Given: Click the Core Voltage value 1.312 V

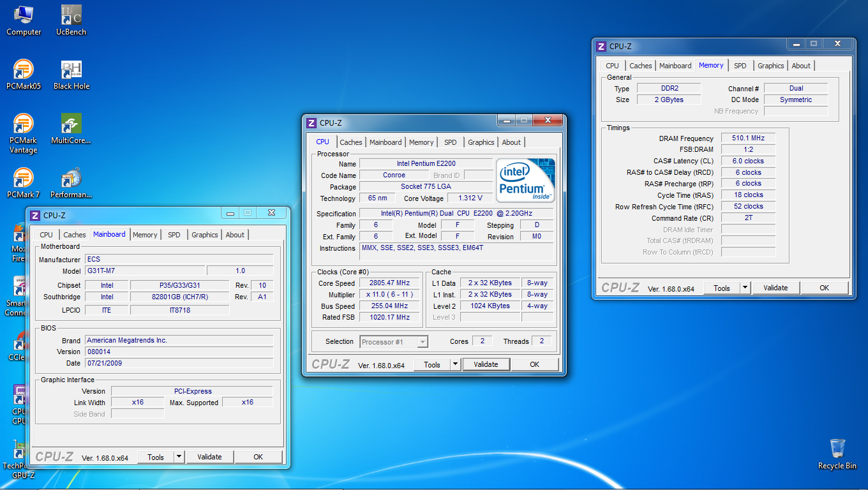Looking at the screenshot, I should [x=470, y=198].
